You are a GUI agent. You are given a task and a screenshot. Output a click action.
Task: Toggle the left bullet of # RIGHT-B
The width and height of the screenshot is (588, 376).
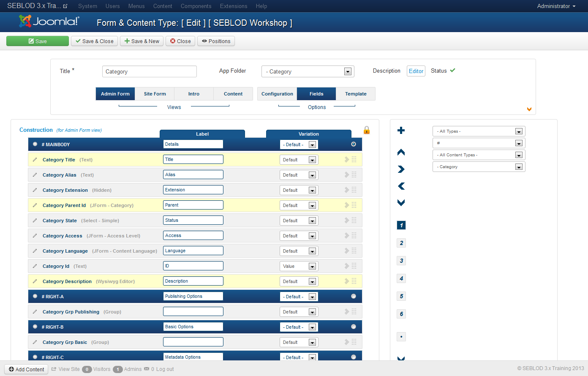point(35,327)
